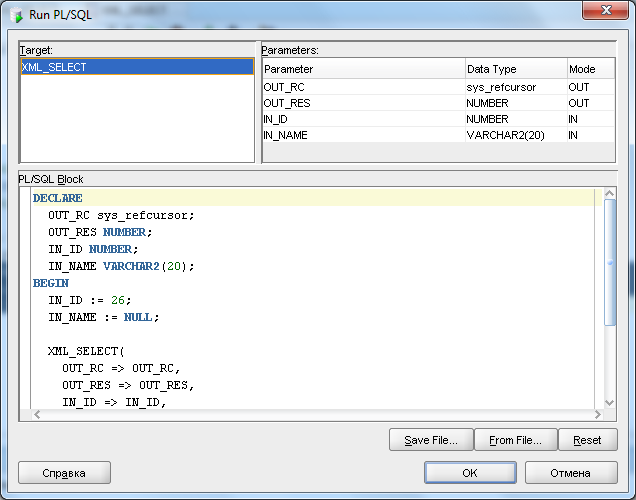Screen dimensions: 636x500
Task: Close the Run PL/SQL dialog
Action: pyautogui.click(x=606, y=10)
